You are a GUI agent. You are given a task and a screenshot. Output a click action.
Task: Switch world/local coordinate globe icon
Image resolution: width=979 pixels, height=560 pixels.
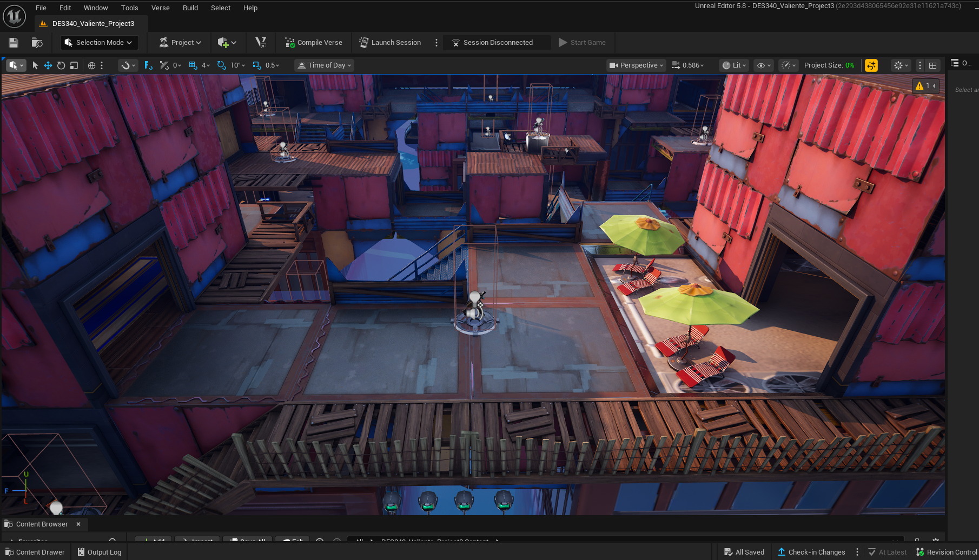(x=91, y=65)
